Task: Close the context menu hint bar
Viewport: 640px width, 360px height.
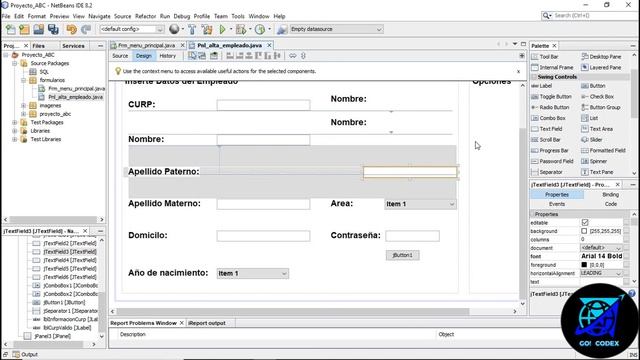Action: click(x=518, y=71)
